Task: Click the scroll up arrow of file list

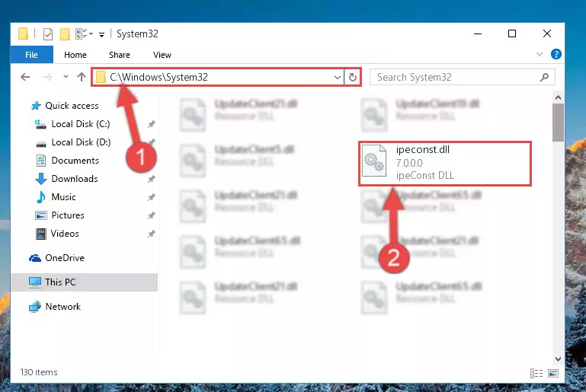Action: [x=558, y=97]
